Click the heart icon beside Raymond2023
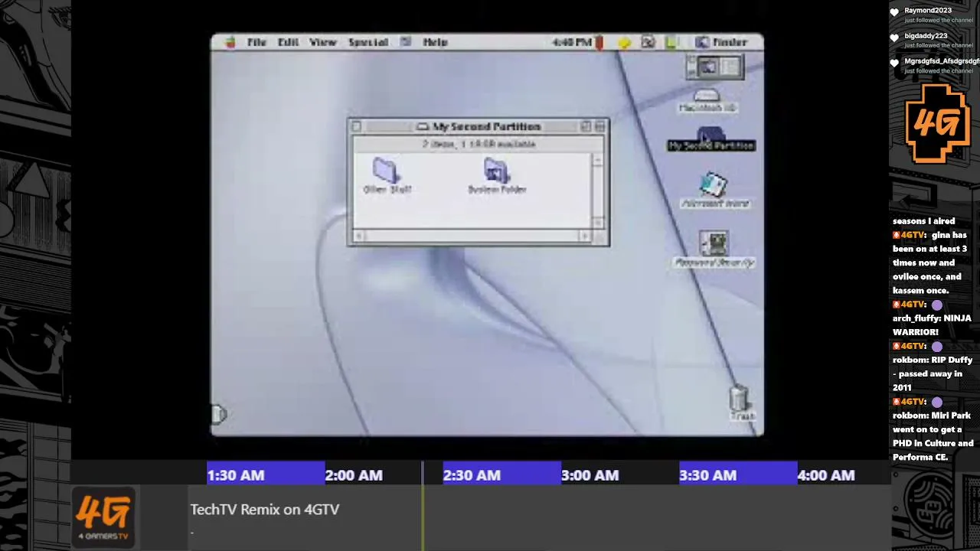This screenshot has width=980, height=551. 894,12
